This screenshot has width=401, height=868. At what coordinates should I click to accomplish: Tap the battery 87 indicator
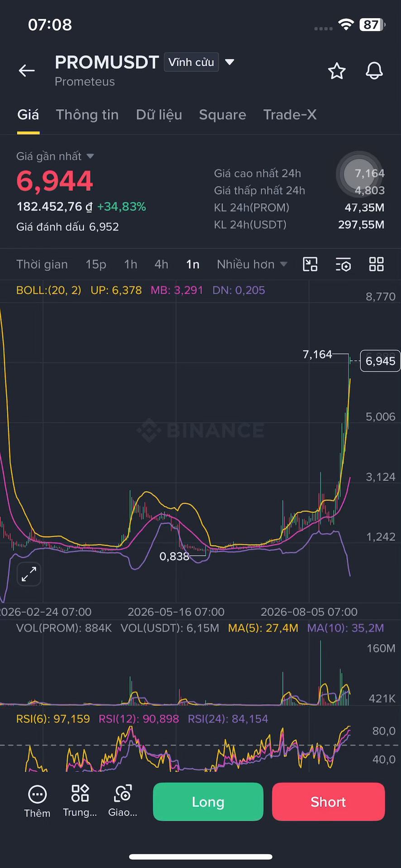click(372, 25)
